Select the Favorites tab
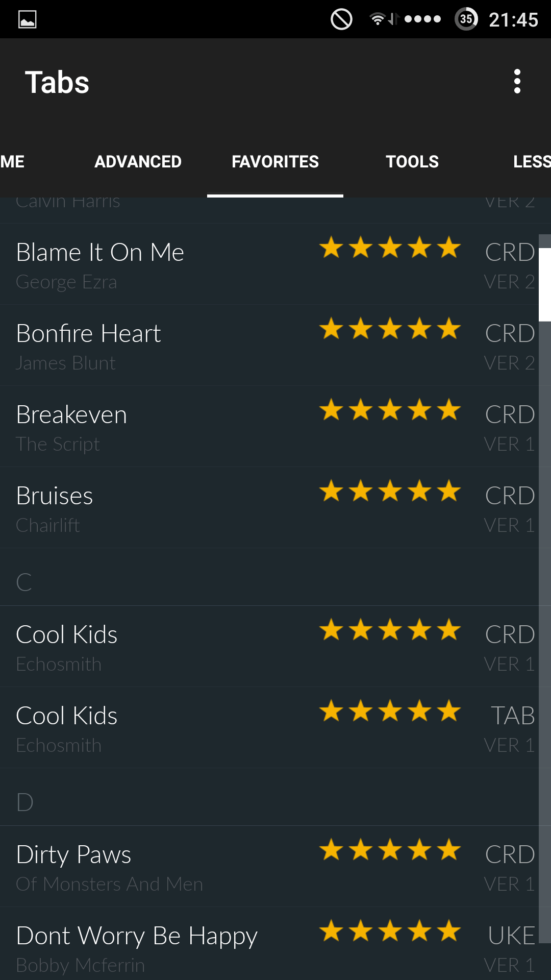This screenshot has height=980, width=551. pos(275,162)
